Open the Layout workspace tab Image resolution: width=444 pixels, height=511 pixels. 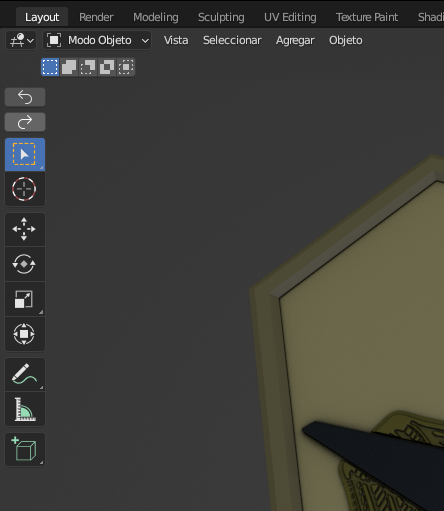click(42, 17)
